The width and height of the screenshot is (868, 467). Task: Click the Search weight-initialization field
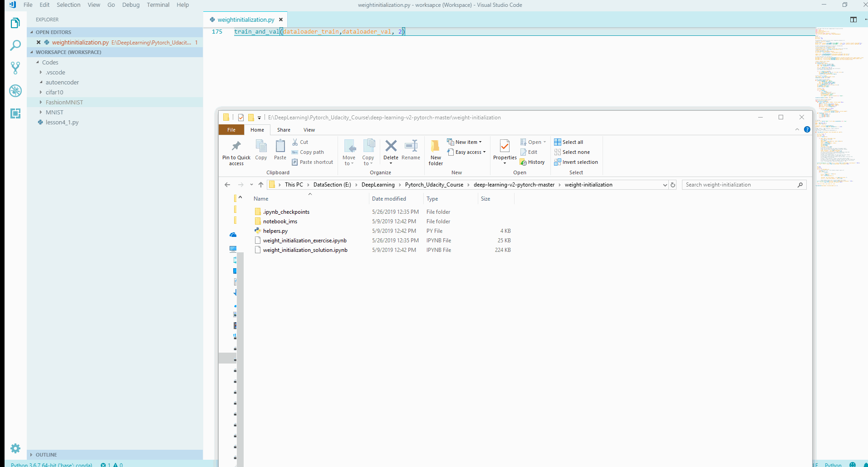(744, 185)
